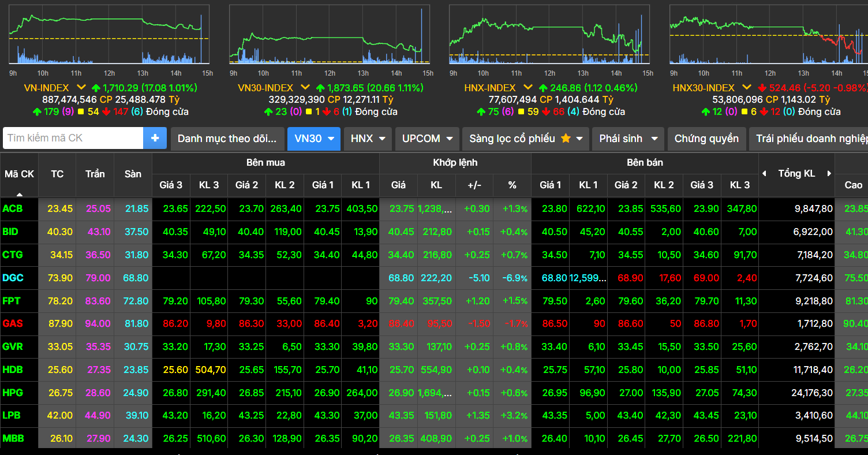Click the star icon in Sàng lọc cổ phiếu
The image size is (868, 455).
pos(566,139)
